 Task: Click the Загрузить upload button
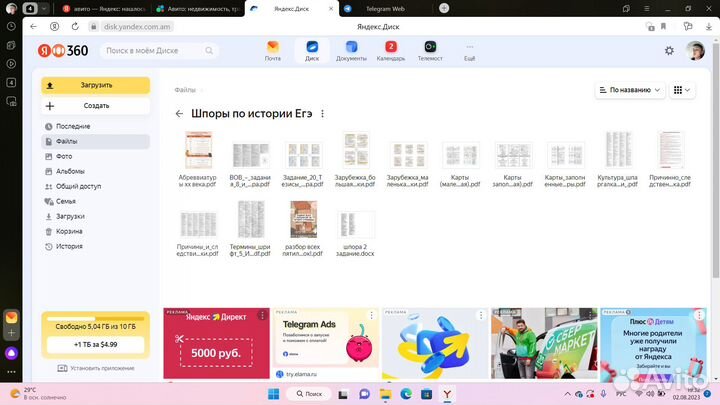coord(96,85)
